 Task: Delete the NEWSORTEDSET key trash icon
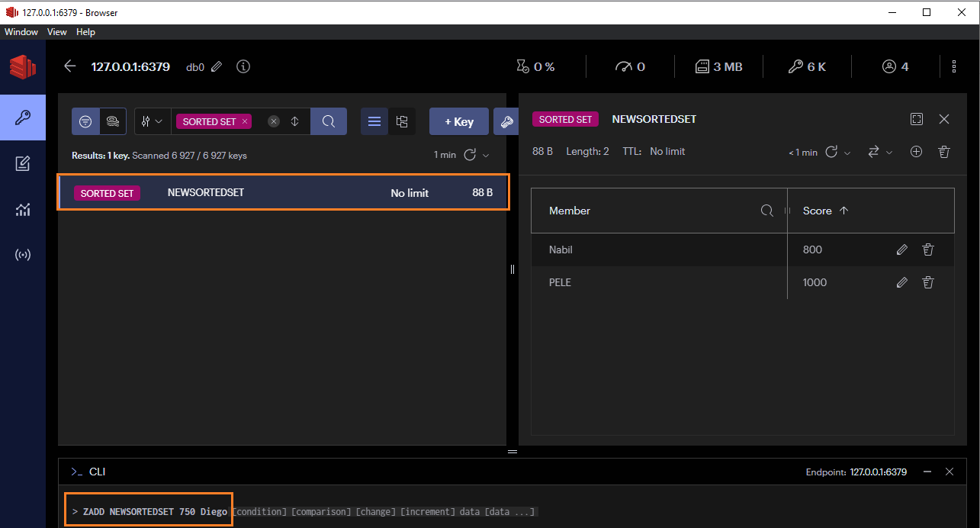tap(944, 152)
